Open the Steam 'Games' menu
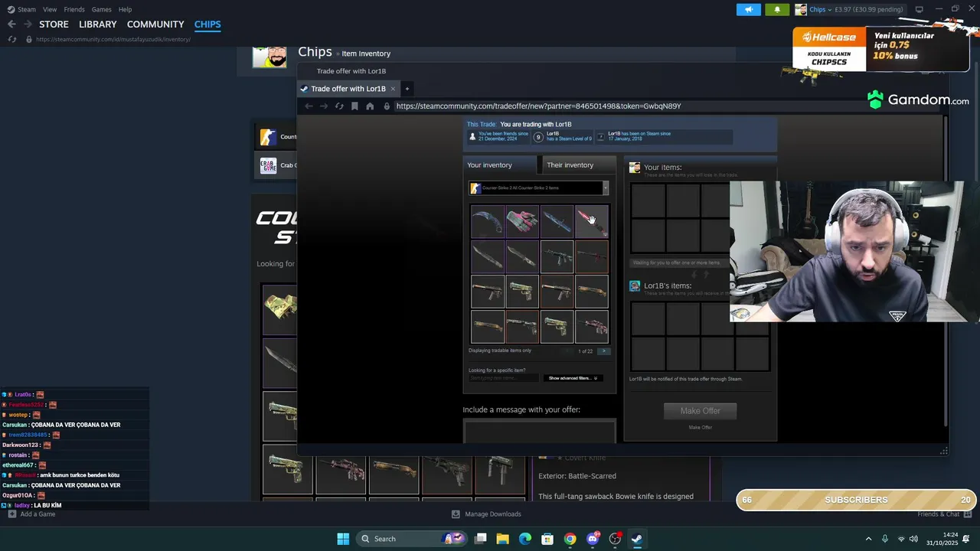 [101, 9]
